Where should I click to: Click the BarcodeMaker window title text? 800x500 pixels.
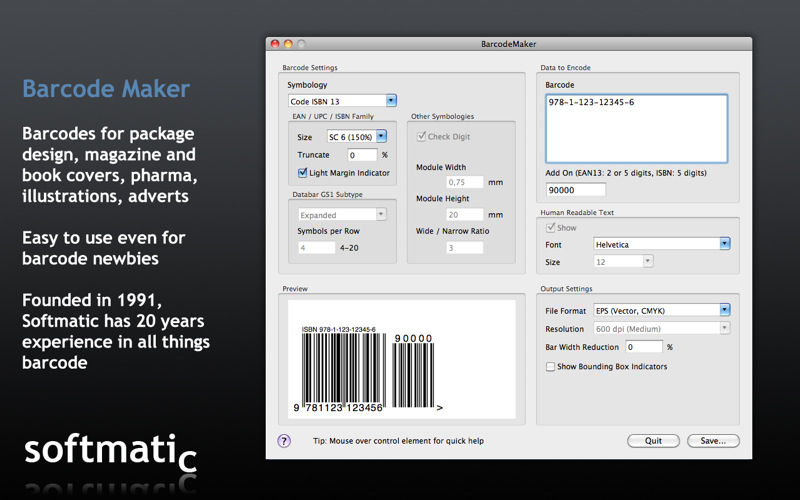(x=509, y=44)
